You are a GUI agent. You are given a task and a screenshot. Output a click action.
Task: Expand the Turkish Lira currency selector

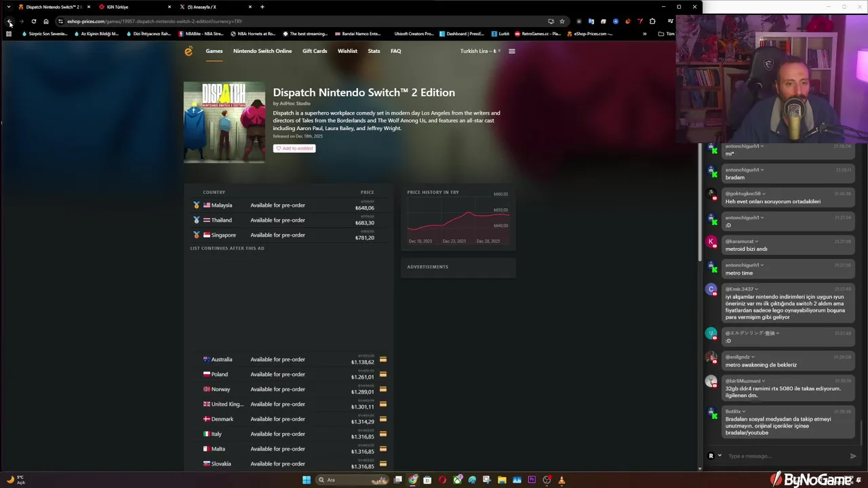(480, 51)
